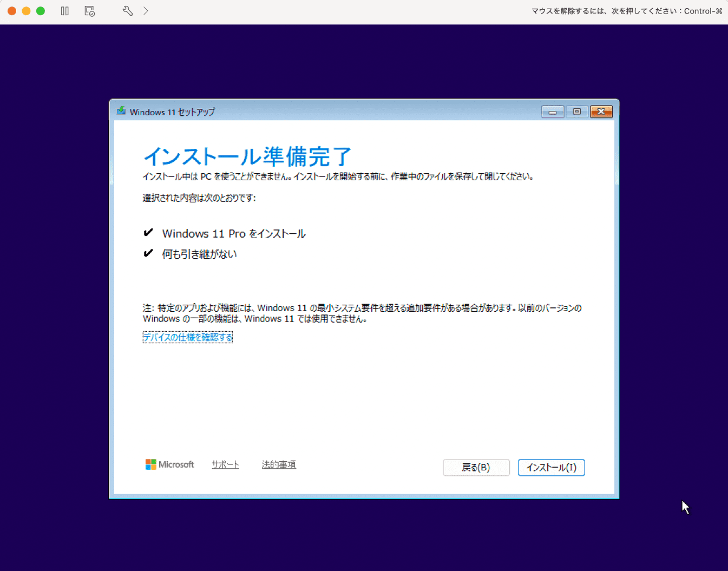Click the text 何も引き継がない

pos(199,254)
